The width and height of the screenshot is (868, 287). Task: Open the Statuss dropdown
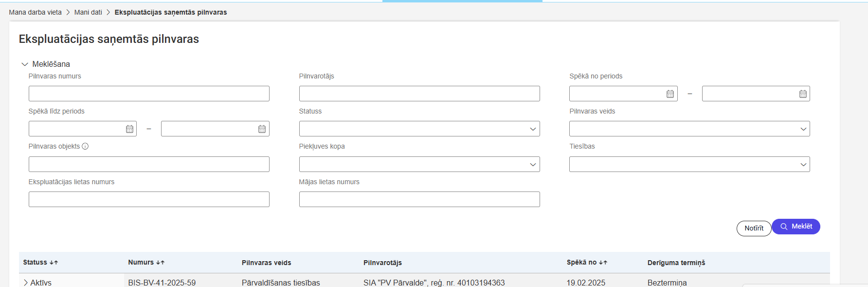(x=419, y=129)
